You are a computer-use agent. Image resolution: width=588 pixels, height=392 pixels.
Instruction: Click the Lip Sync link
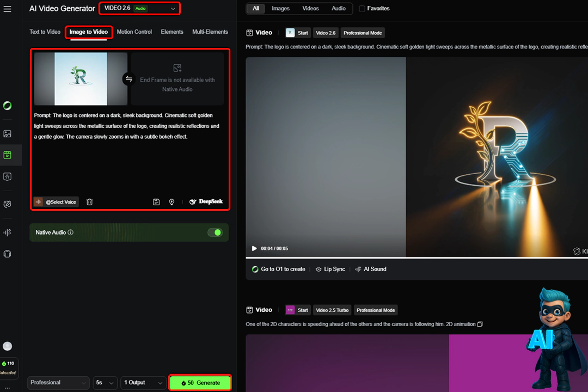pos(330,269)
